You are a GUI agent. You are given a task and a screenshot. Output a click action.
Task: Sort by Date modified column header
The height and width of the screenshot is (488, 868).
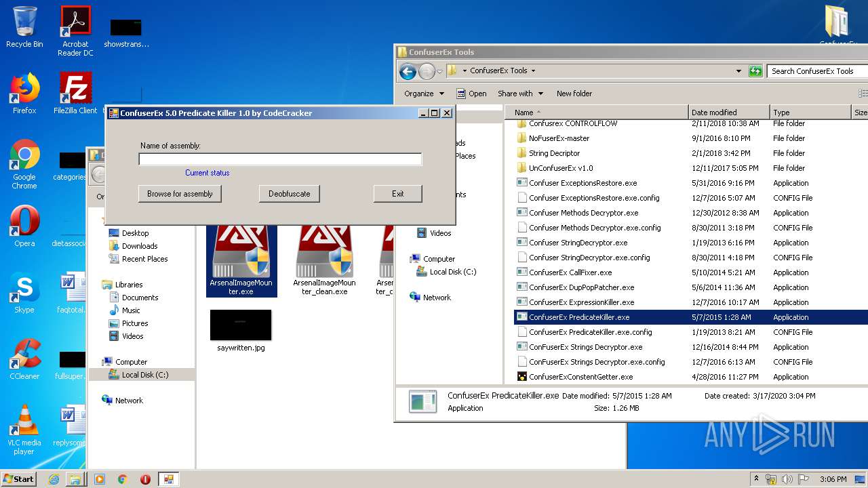click(729, 113)
